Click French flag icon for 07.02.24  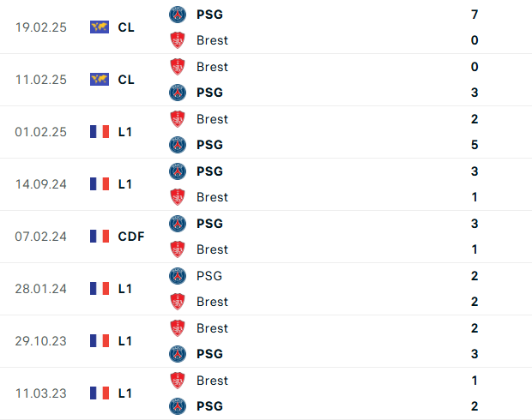(x=100, y=236)
